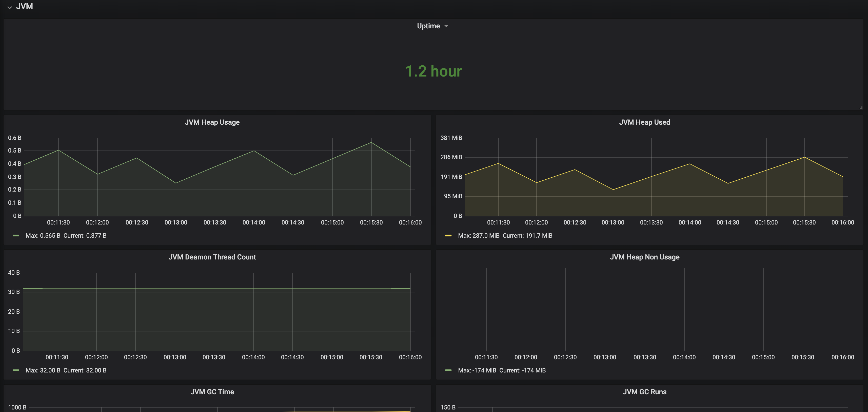Toggle series via 'Max: -174 MiB' legend label
The height and width of the screenshot is (412, 868).
point(477,370)
